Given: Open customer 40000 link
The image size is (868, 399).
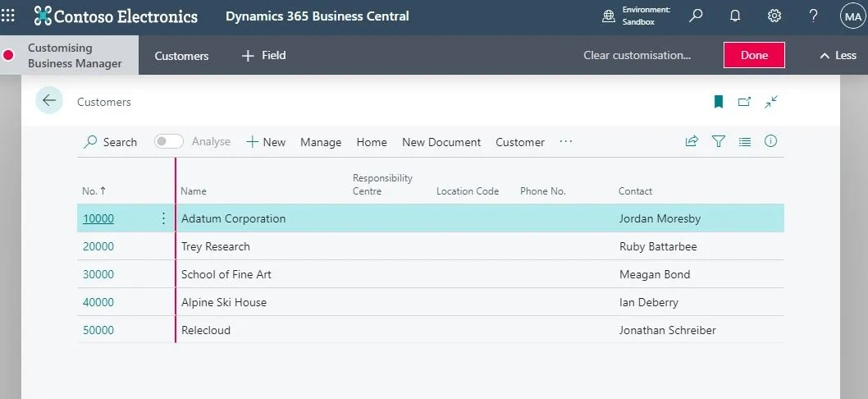Looking at the screenshot, I should (x=98, y=302).
